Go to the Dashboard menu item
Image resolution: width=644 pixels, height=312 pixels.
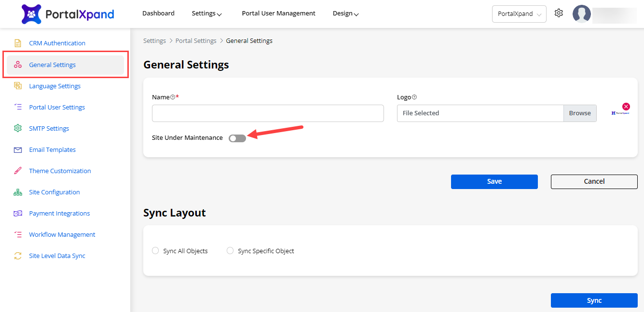point(158,14)
